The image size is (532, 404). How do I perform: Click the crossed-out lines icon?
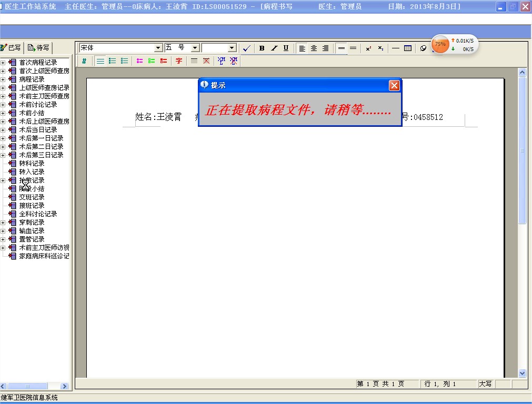[x=206, y=61]
